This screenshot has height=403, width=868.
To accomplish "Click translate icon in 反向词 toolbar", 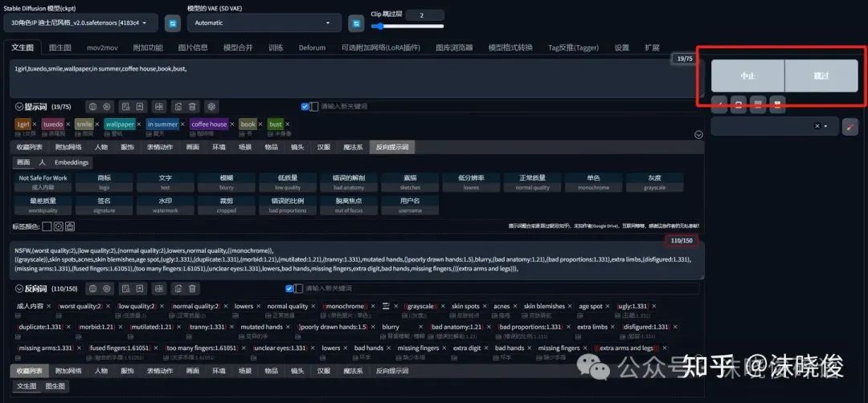I will [x=159, y=288].
